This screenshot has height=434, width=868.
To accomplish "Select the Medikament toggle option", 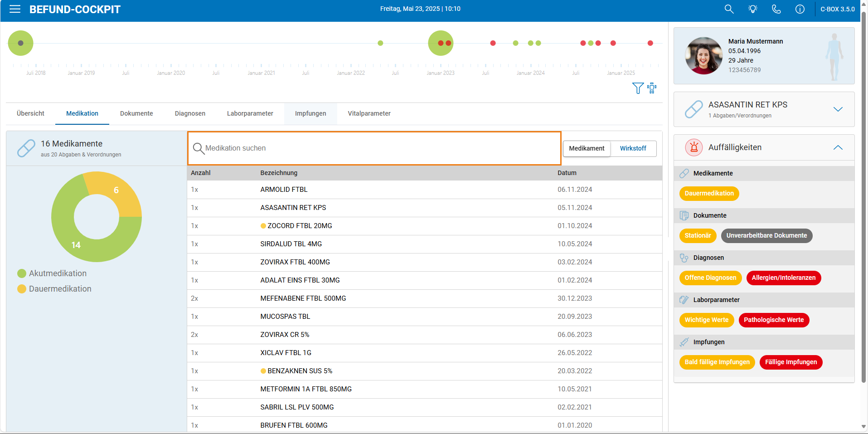I will (x=587, y=148).
